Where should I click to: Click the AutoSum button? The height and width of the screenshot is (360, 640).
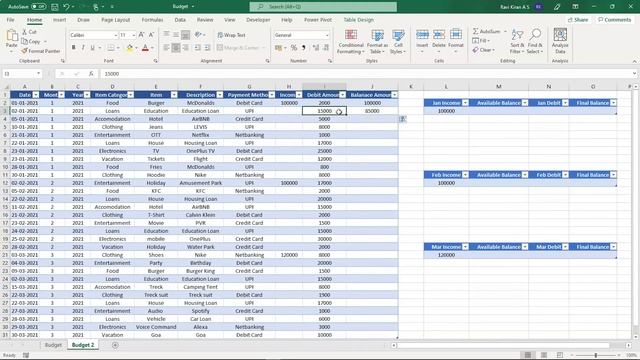(486, 31)
